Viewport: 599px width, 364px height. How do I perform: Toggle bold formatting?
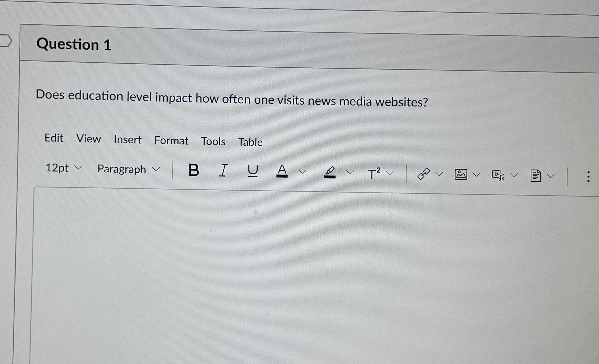click(x=194, y=170)
